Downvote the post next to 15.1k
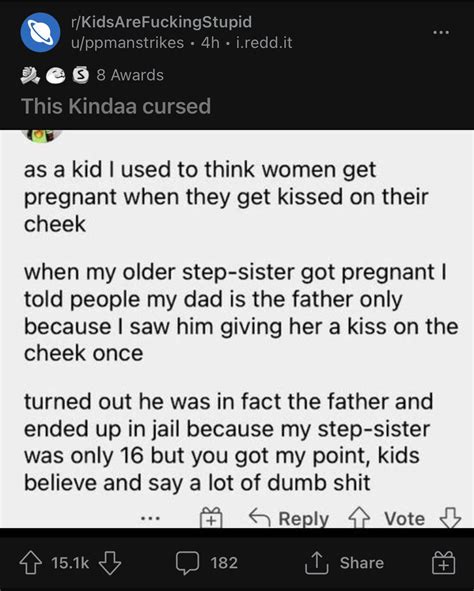 coord(110,563)
